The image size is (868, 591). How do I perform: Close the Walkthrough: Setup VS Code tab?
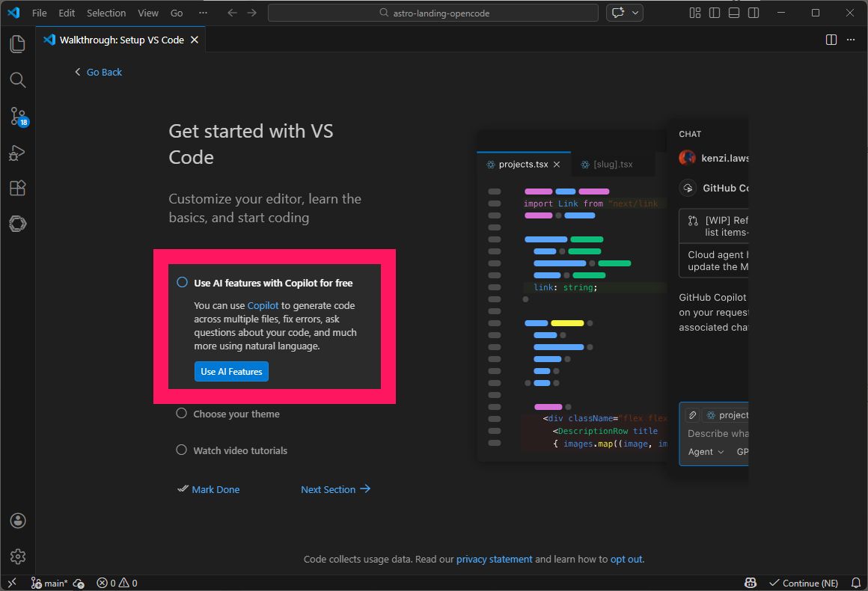pos(195,40)
